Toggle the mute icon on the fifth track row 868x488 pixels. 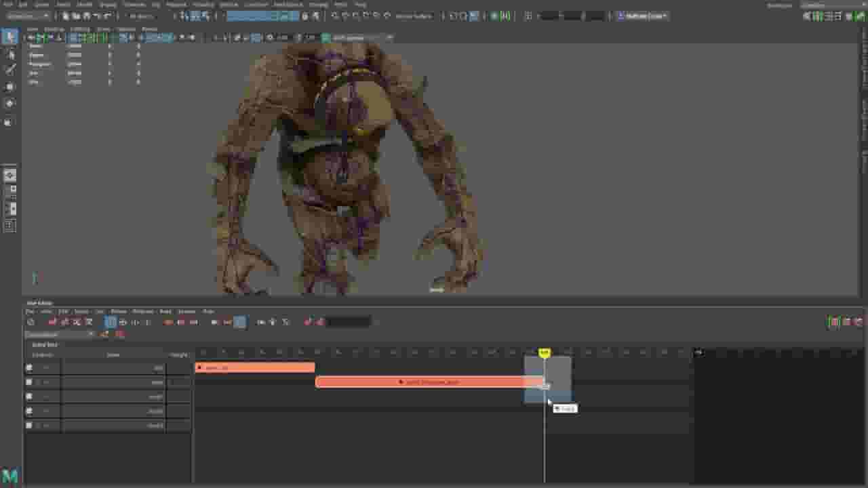[x=29, y=426]
